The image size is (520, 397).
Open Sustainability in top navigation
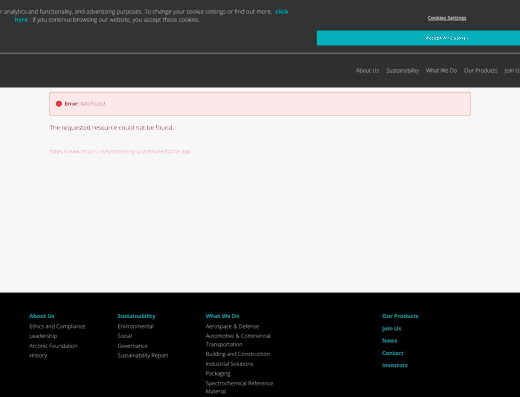point(403,71)
